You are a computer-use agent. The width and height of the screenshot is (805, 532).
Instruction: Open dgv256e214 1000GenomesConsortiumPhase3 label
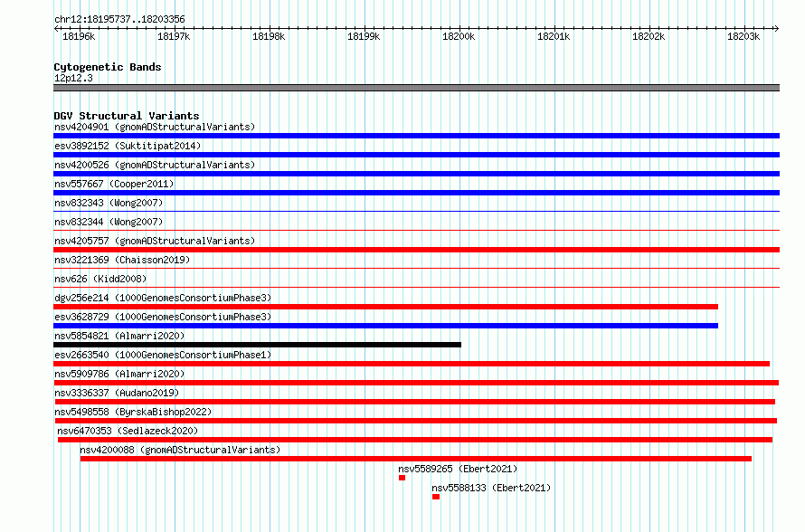pos(163,298)
